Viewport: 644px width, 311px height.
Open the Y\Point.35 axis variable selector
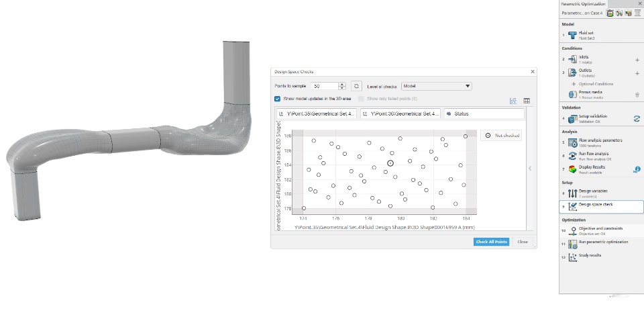[316, 114]
